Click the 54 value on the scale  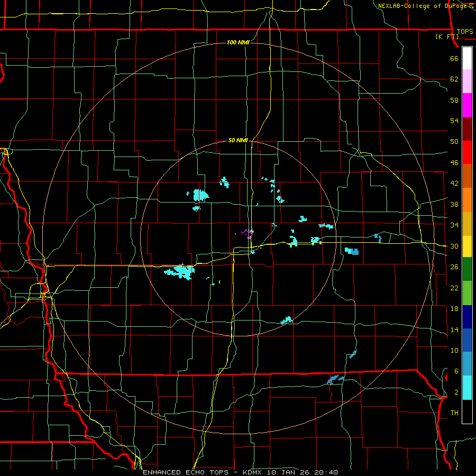coord(454,121)
